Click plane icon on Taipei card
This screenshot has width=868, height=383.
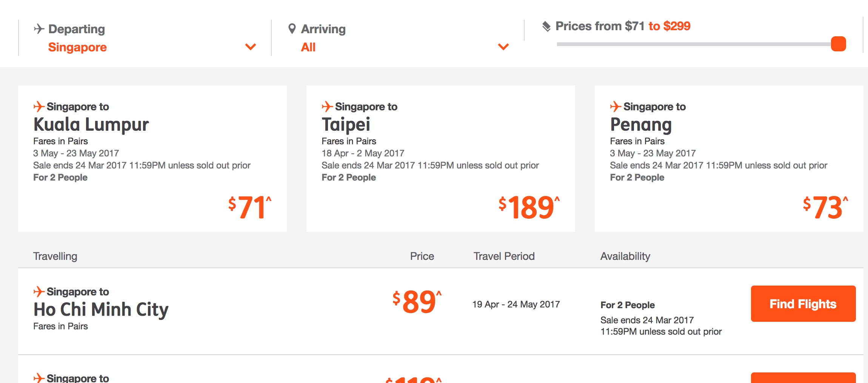click(x=327, y=107)
